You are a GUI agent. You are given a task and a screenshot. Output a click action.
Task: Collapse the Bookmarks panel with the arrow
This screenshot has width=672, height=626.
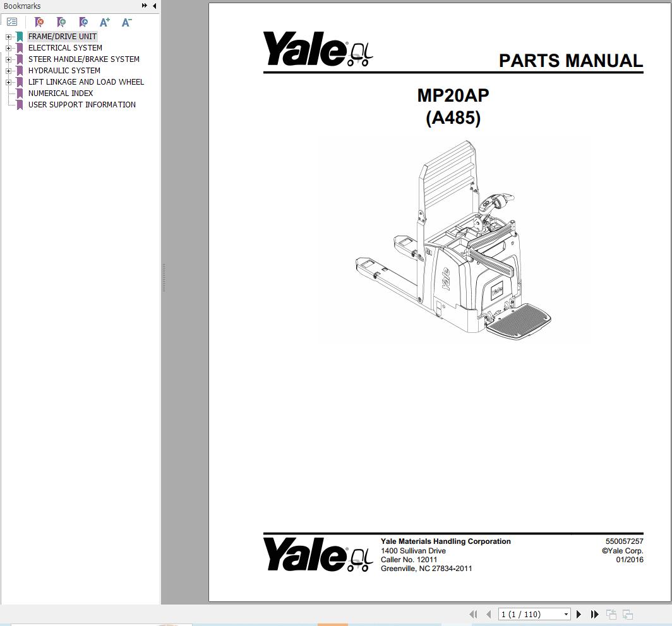pos(154,6)
